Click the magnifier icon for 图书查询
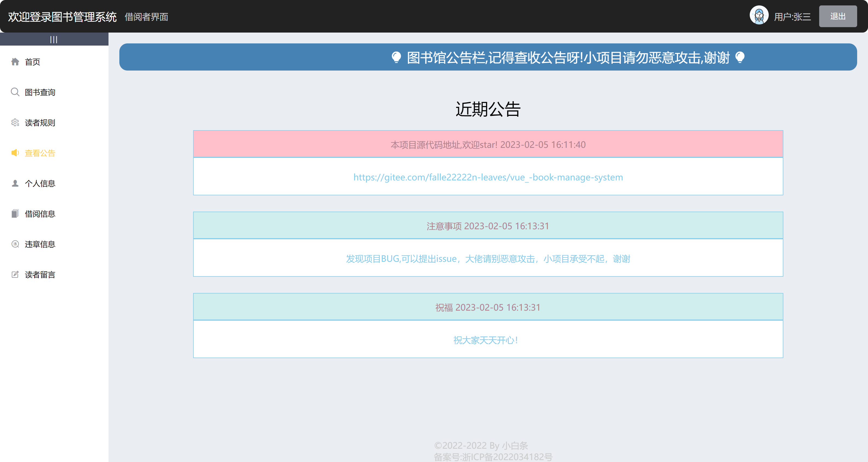868x462 pixels. 15,92
